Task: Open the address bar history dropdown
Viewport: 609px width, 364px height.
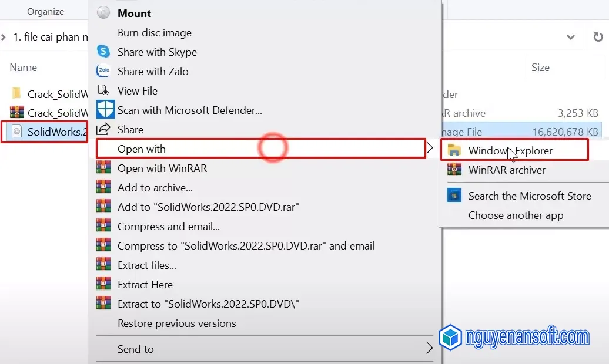Action: [570, 37]
